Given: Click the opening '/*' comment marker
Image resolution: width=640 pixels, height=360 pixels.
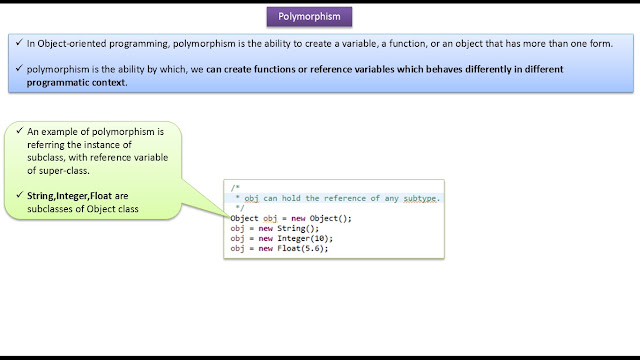Looking at the screenshot, I should 235,188.
